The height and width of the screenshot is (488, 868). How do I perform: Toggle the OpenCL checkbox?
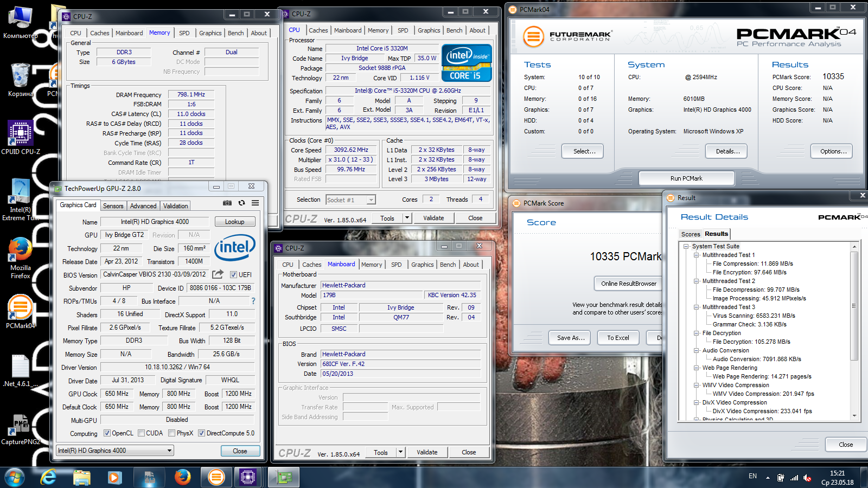coord(107,433)
